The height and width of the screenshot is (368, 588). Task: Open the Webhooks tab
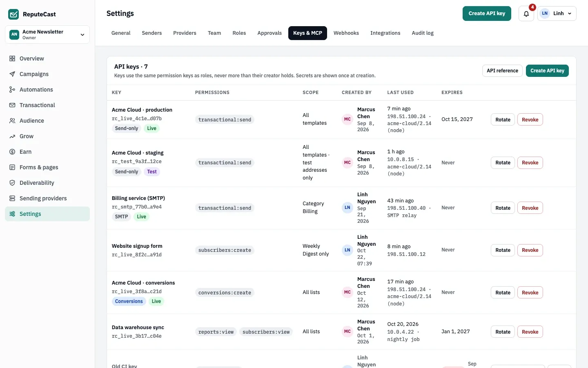click(346, 33)
